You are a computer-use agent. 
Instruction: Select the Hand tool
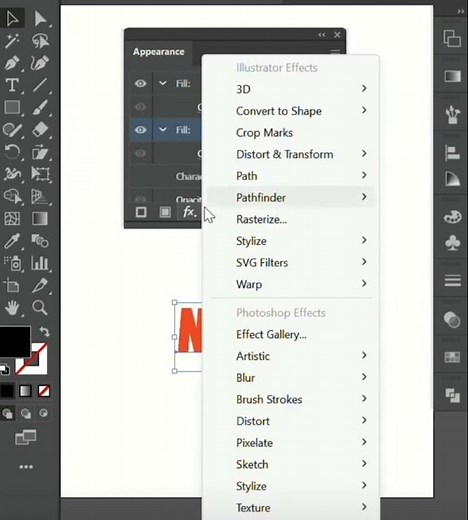tap(12, 308)
